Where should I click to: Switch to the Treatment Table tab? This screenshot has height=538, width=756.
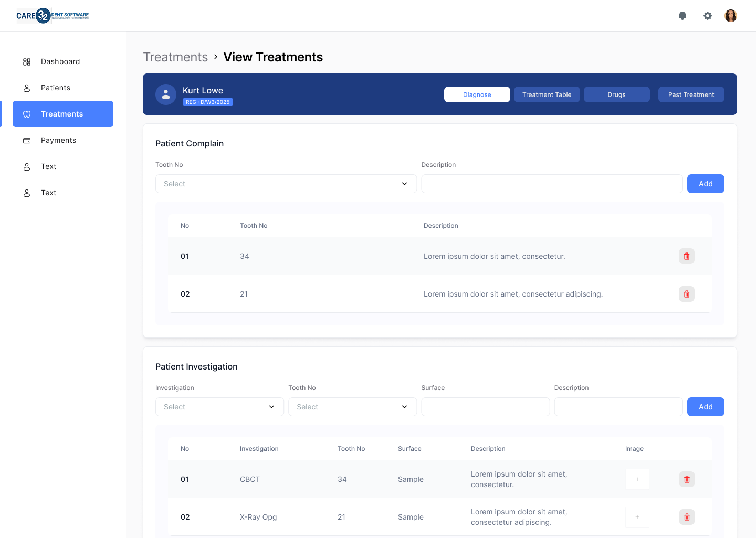pyautogui.click(x=547, y=94)
